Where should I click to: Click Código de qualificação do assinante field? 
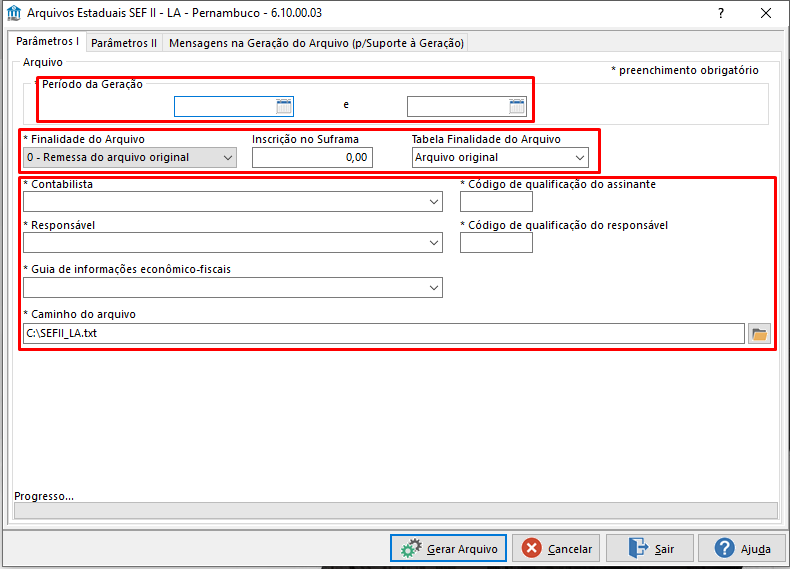pos(496,202)
